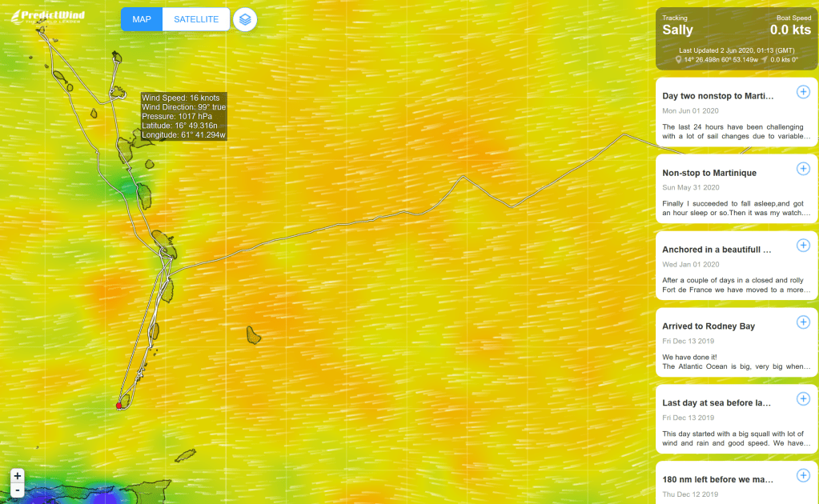Expand 'Anchored in a beautifull…' entry
819x504 pixels.
[803, 246]
